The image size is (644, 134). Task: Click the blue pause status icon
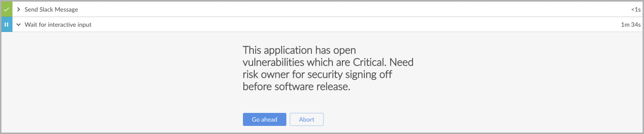(7, 24)
